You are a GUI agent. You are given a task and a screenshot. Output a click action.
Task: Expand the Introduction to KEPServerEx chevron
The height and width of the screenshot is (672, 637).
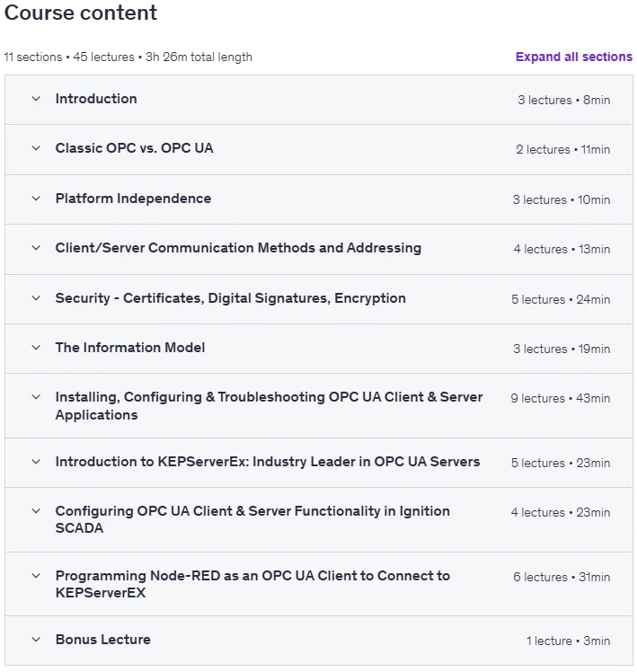pos(36,462)
